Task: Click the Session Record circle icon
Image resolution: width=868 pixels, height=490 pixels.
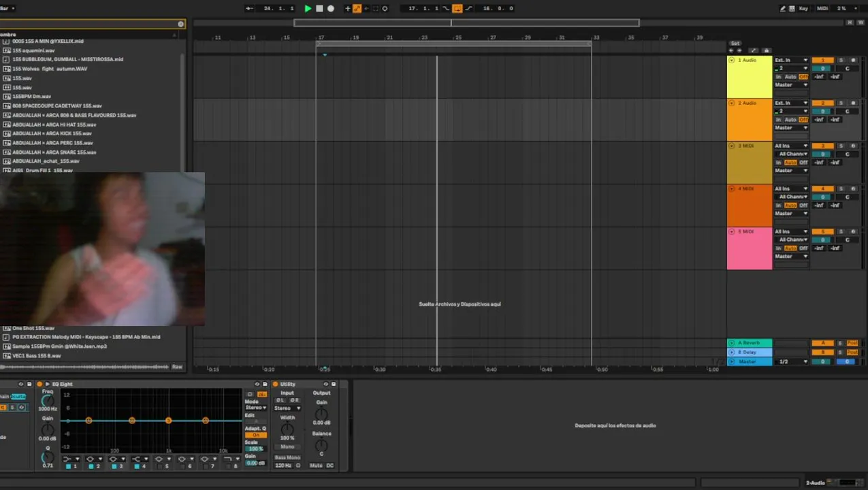Action: [385, 8]
